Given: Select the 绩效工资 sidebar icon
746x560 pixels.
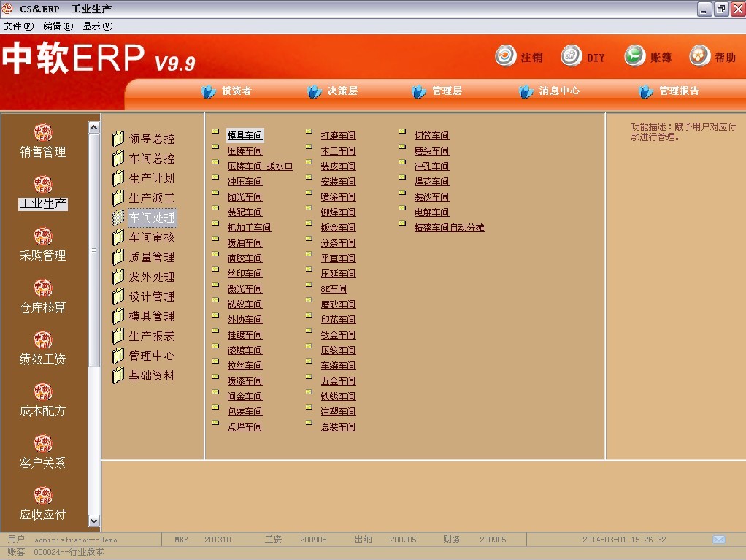Looking at the screenshot, I should (x=43, y=341).
